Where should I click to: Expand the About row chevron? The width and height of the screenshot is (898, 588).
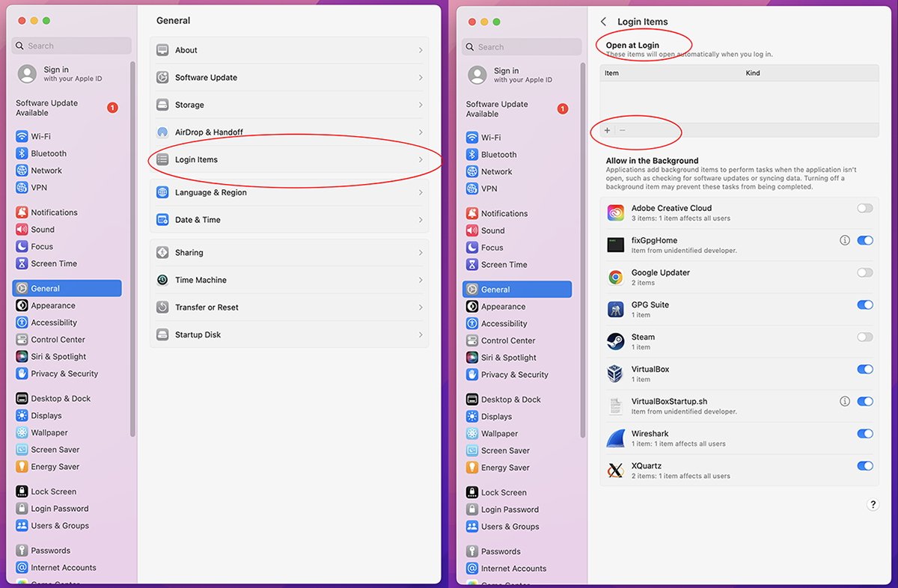(x=421, y=50)
